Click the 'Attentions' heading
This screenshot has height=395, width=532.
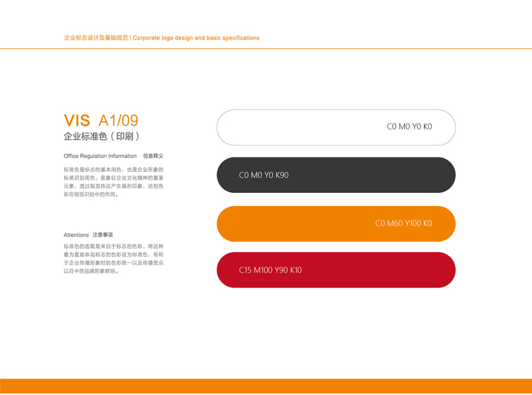pos(76,235)
